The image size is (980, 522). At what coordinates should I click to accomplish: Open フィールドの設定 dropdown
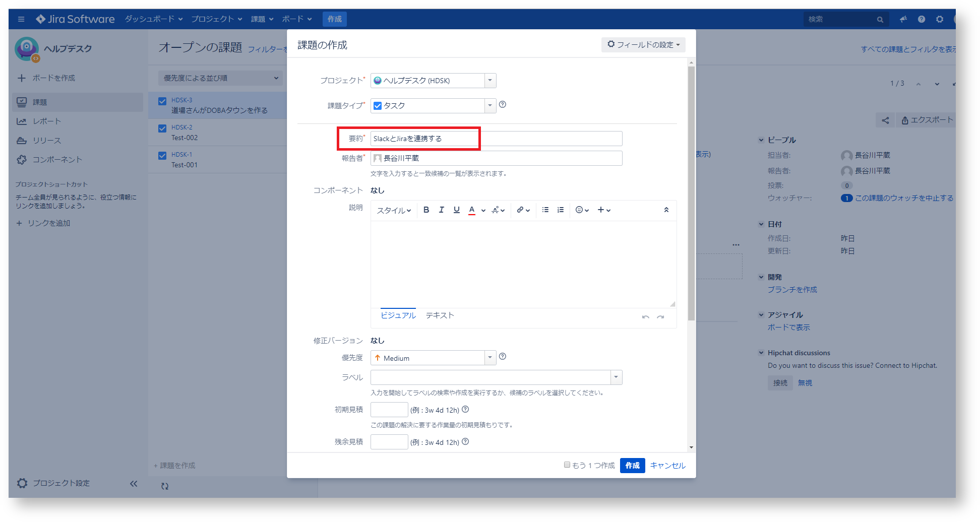pyautogui.click(x=643, y=45)
